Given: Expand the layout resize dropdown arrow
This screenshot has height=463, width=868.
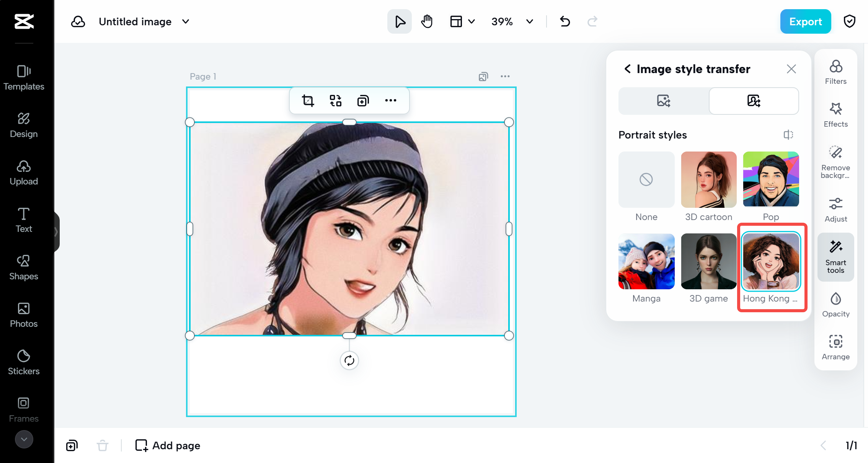Looking at the screenshot, I should (x=472, y=21).
